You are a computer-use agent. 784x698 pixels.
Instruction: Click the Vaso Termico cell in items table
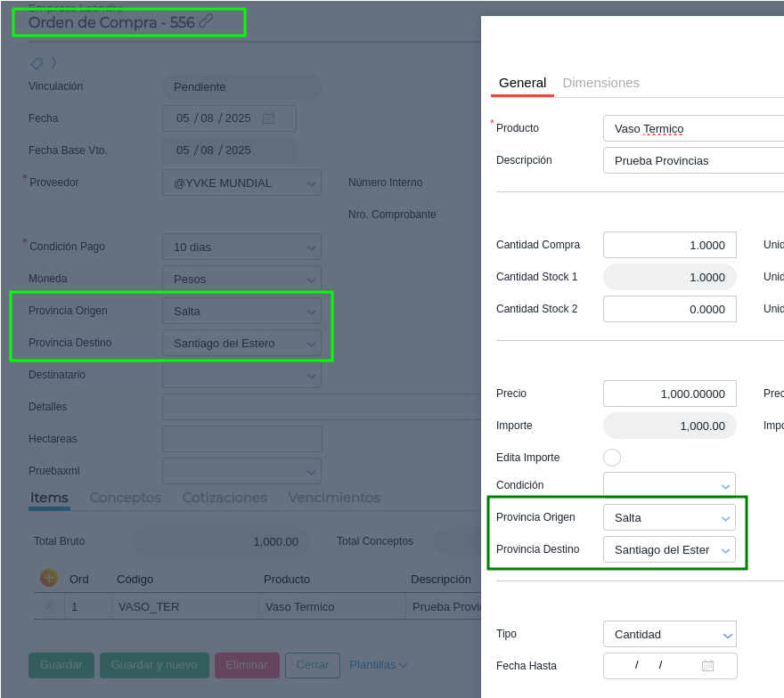331,606
